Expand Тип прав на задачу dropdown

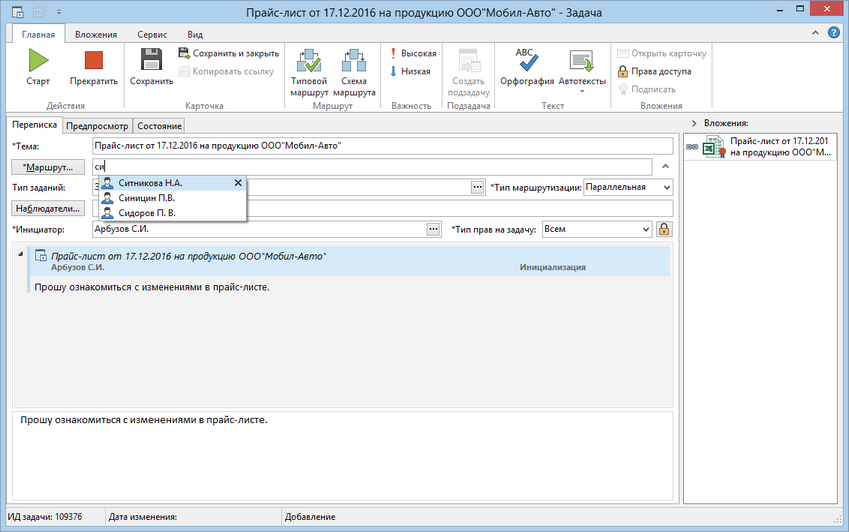(x=646, y=229)
